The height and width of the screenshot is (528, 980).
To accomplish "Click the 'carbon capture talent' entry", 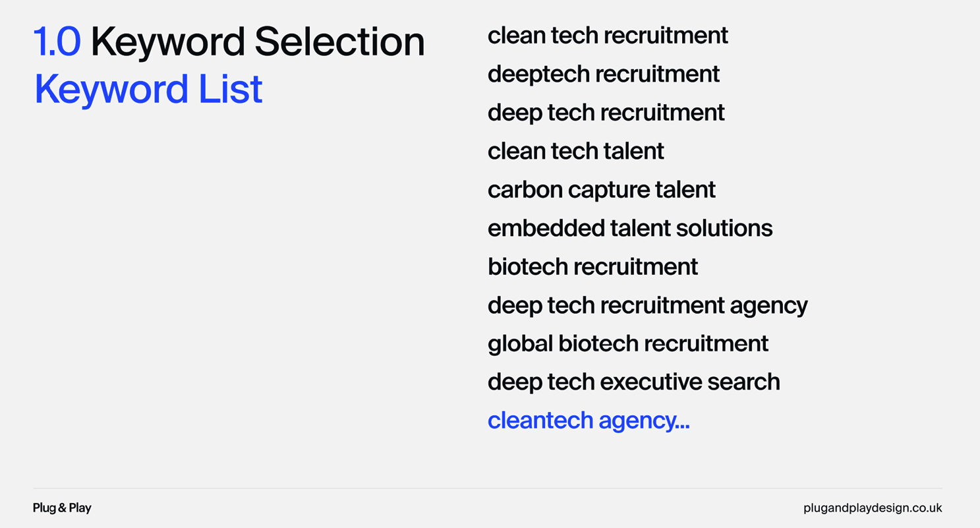I will (x=601, y=190).
